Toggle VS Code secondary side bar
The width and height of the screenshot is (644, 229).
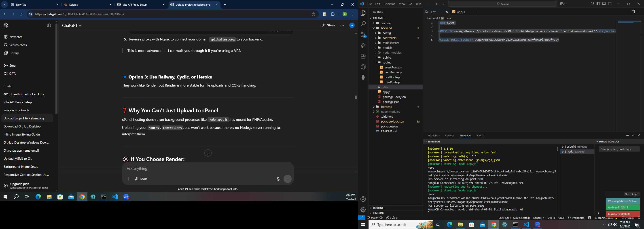[610, 4]
